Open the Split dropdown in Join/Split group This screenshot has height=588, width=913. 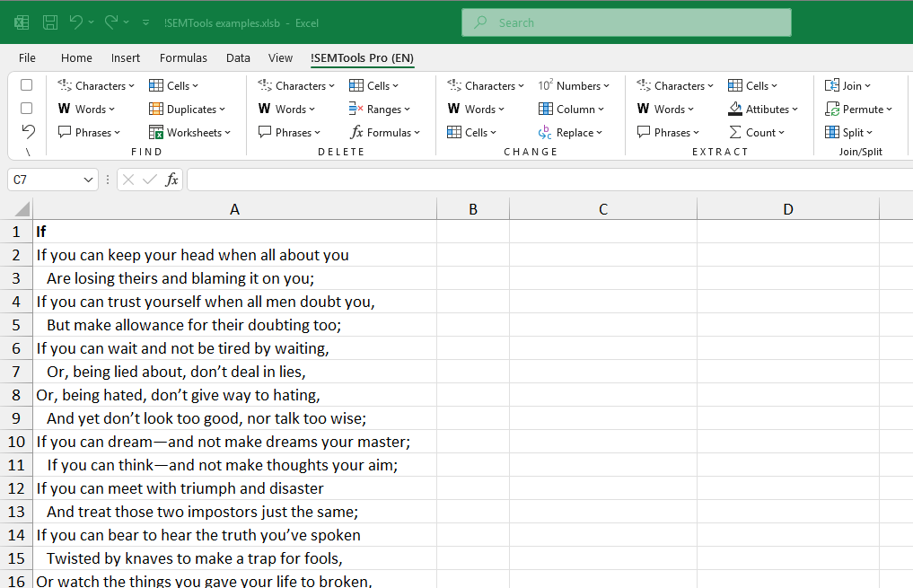[852, 132]
